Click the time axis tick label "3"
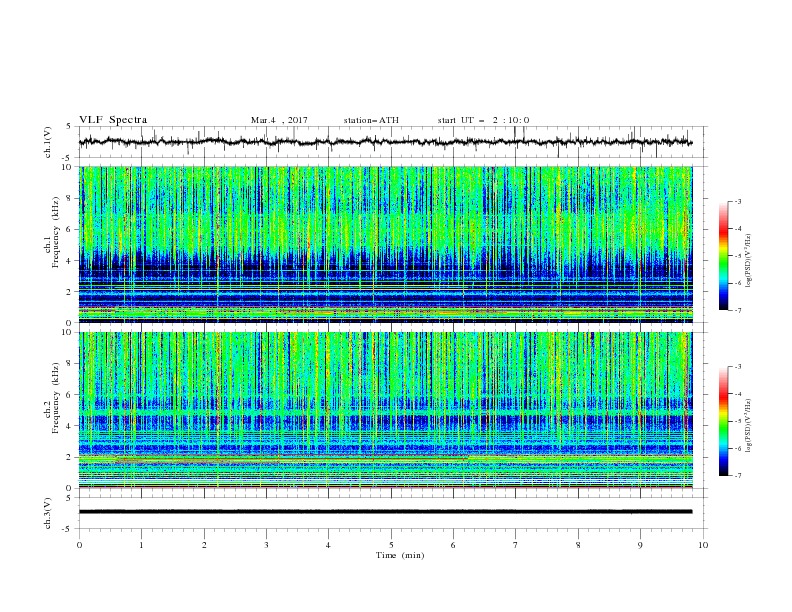 [266, 545]
